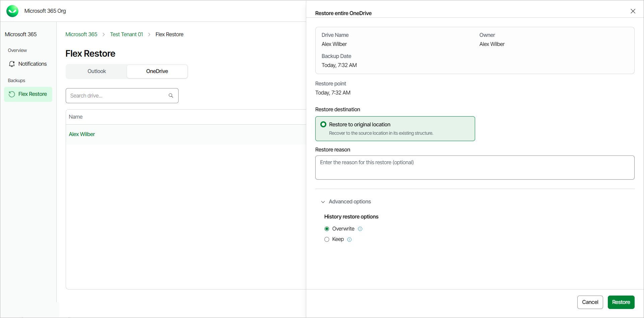This screenshot has height=318, width=644.
Task: Select the Overwrite history option
Action: (327, 229)
